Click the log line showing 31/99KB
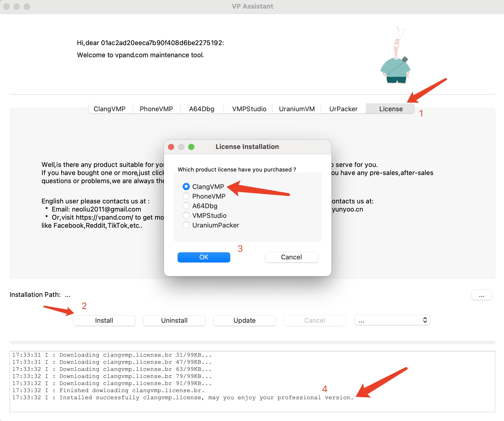504x421 pixels. coord(112,355)
